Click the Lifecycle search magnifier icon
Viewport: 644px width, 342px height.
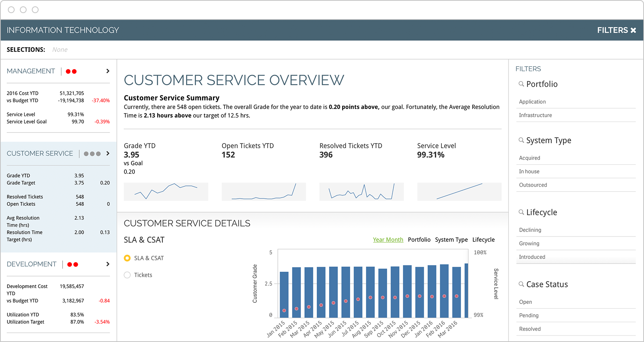click(x=521, y=212)
